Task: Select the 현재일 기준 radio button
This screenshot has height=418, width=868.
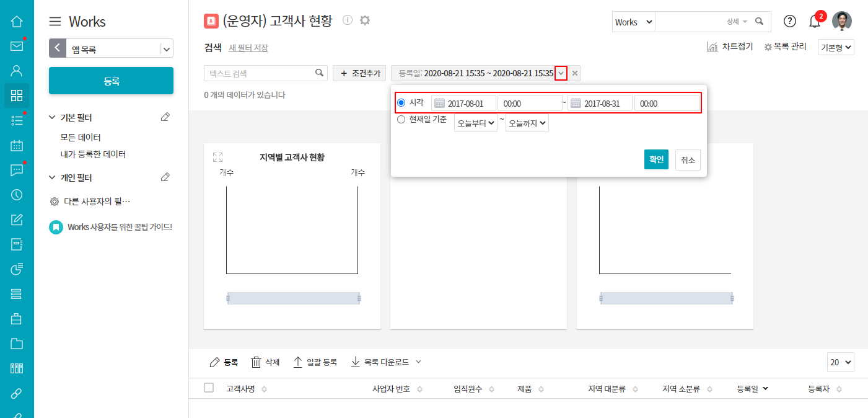Action: click(401, 120)
